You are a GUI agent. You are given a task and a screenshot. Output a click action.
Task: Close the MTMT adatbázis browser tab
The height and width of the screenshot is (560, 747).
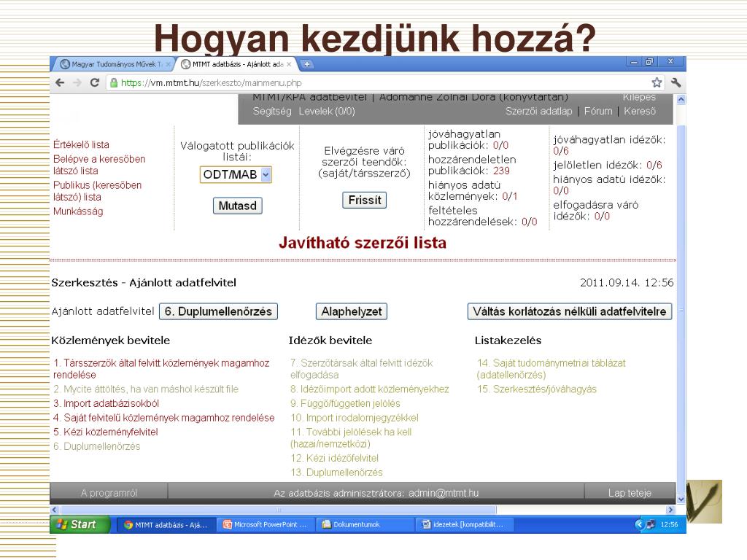point(289,64)
